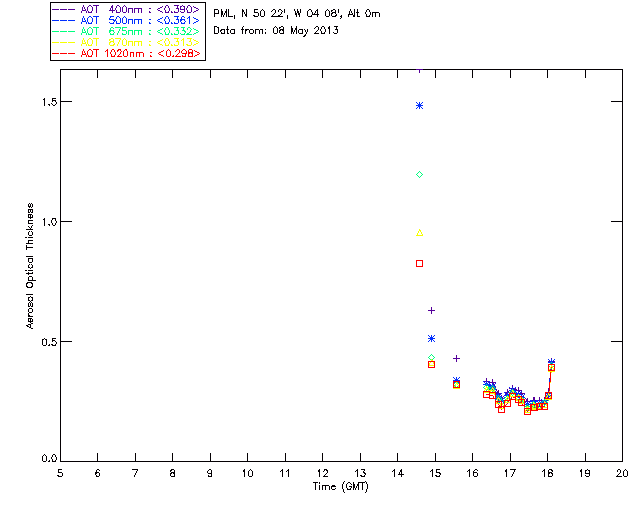
Task: Click the x-axis tick label 10
Action: [247, 474]
